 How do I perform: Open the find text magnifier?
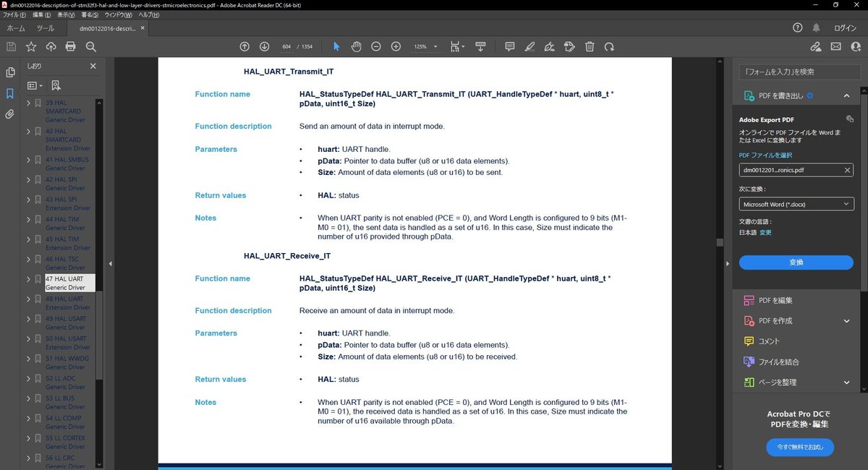tap(90, 46)
